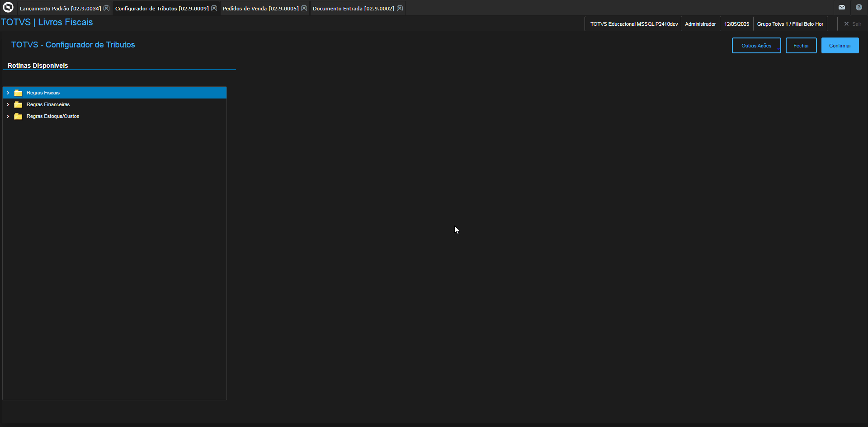868x427 pixels.
Task: Click the date 12/05/2025
Action: point(736,24)
